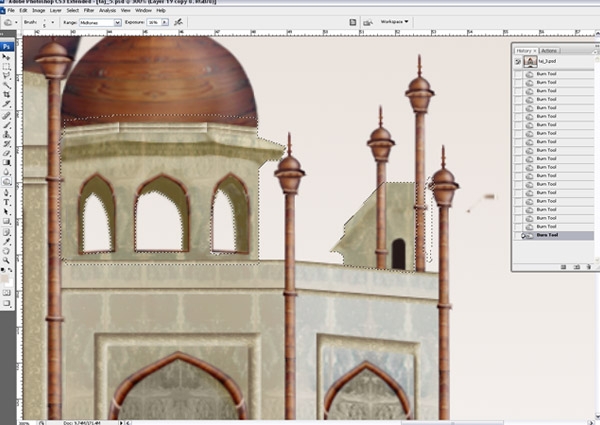This screenshot has height=425, width=600.
Task: Open the Select menu
Action: (73, 10)
